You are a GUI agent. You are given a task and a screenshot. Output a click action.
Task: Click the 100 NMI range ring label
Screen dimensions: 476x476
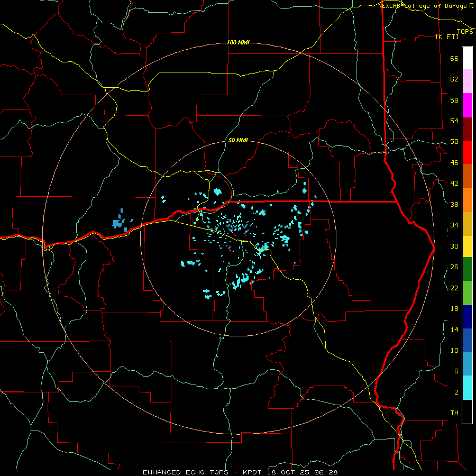(238, 42)
